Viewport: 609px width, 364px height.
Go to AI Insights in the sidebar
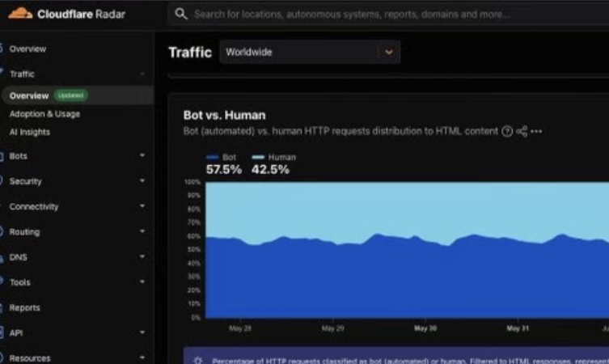[x=29, y=132]
